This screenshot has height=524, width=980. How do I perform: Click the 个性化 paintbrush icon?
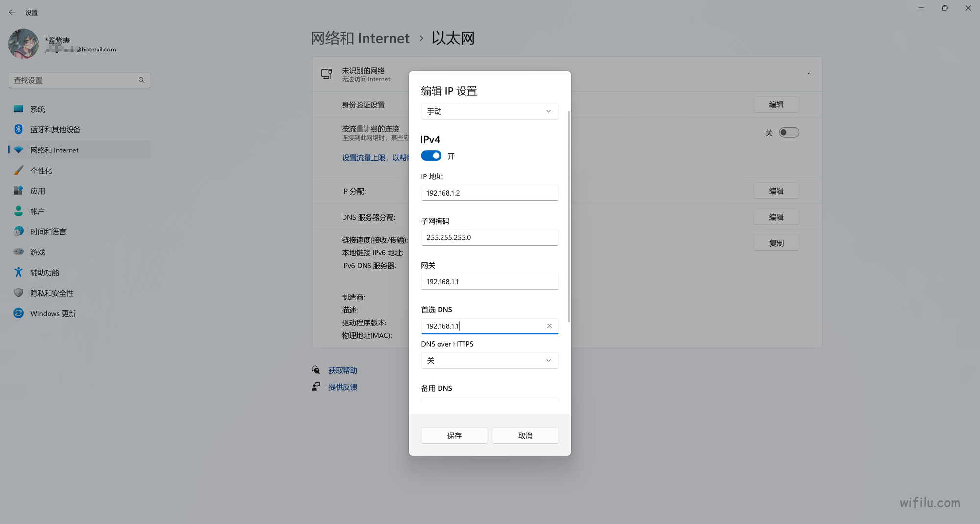19,170
